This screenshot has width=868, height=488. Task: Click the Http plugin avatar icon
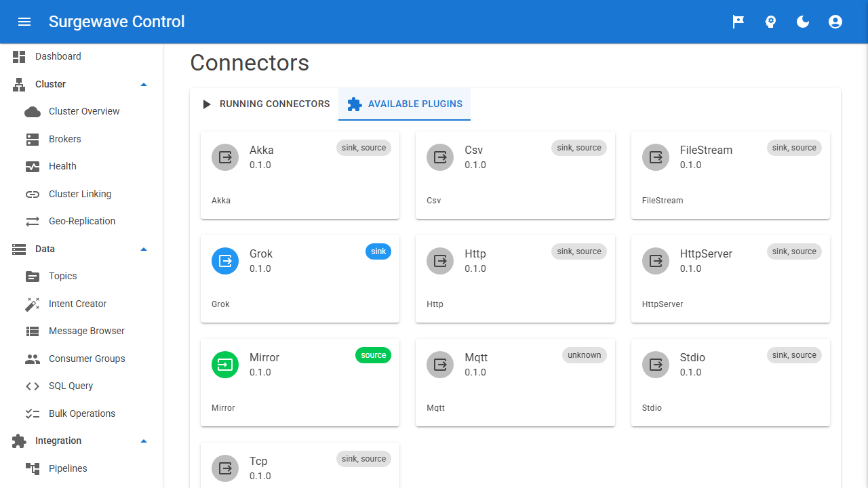[440, 261]
